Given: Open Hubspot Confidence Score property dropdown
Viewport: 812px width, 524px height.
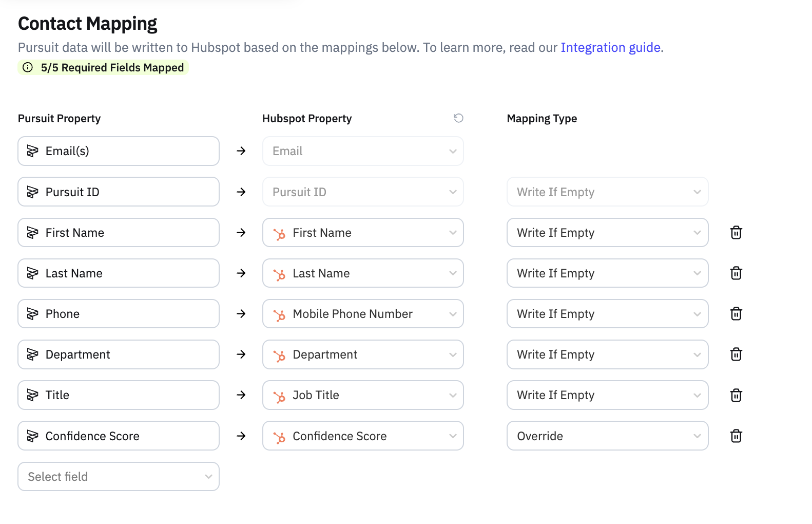Looking at the screenshot, I should (x=363, y=436).
